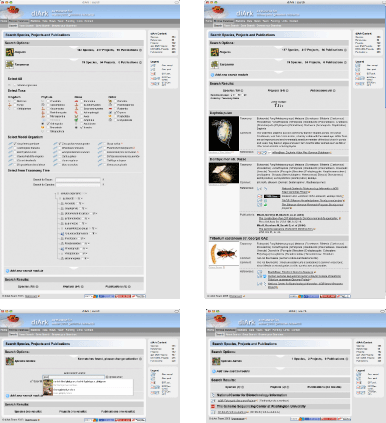The width and height of the screenshot is (386, 423).
Task: Uncheck the ticked checkbox in Phylum column
Action: [49, 124]
